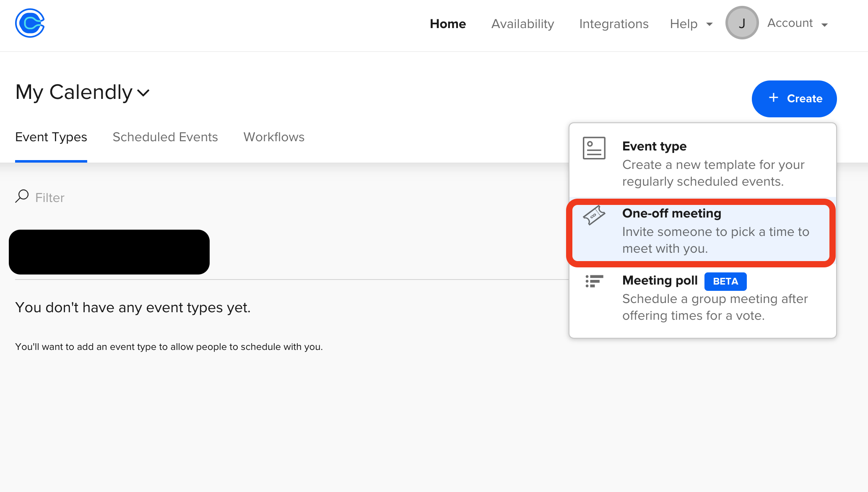Go to Availability page
This screenshot has height=492, width=868.
(522, 24)
